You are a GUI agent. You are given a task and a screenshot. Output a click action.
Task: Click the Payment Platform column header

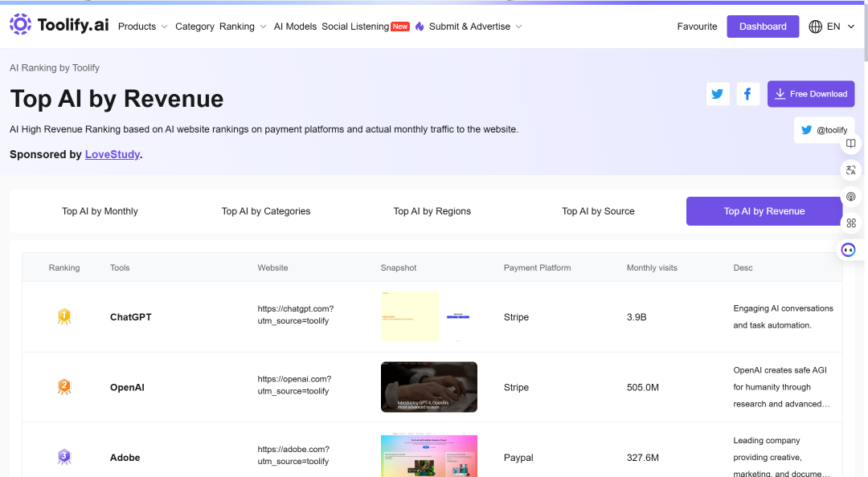pos(537,268)
